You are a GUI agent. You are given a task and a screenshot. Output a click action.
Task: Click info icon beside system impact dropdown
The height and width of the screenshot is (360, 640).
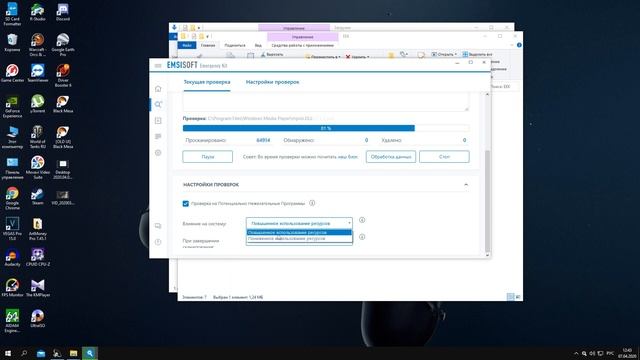[362, 220]
